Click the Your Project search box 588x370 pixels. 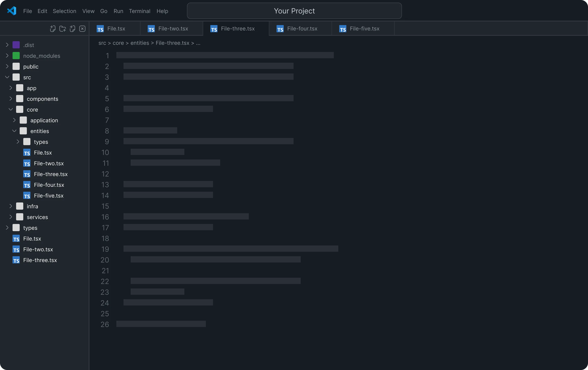(294, 11)
